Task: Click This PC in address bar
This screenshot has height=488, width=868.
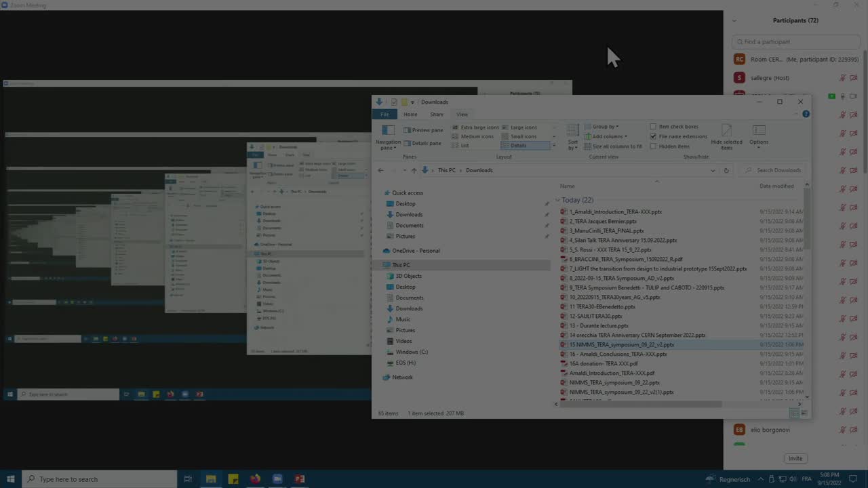Action: tap(447, 170)
